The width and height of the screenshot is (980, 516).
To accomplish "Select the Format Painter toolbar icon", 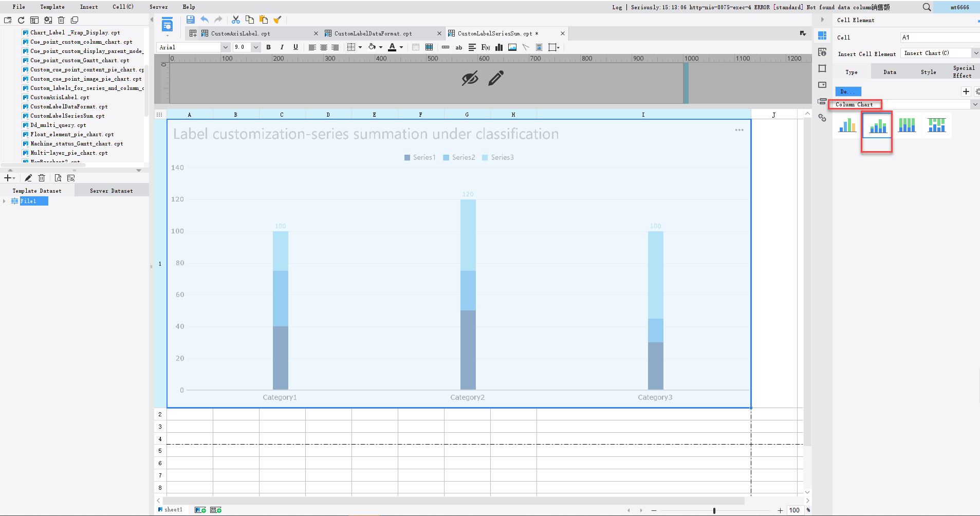I will [x=278, y=20].
